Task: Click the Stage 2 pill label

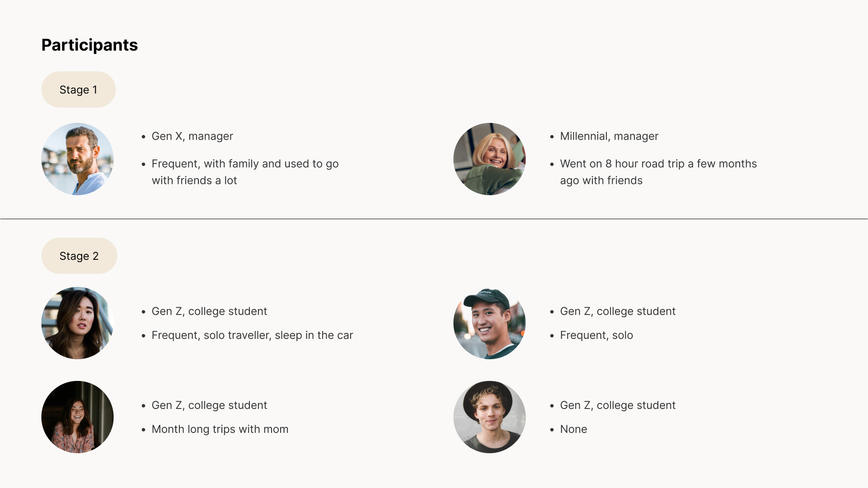Action: (x=79, y=256)
